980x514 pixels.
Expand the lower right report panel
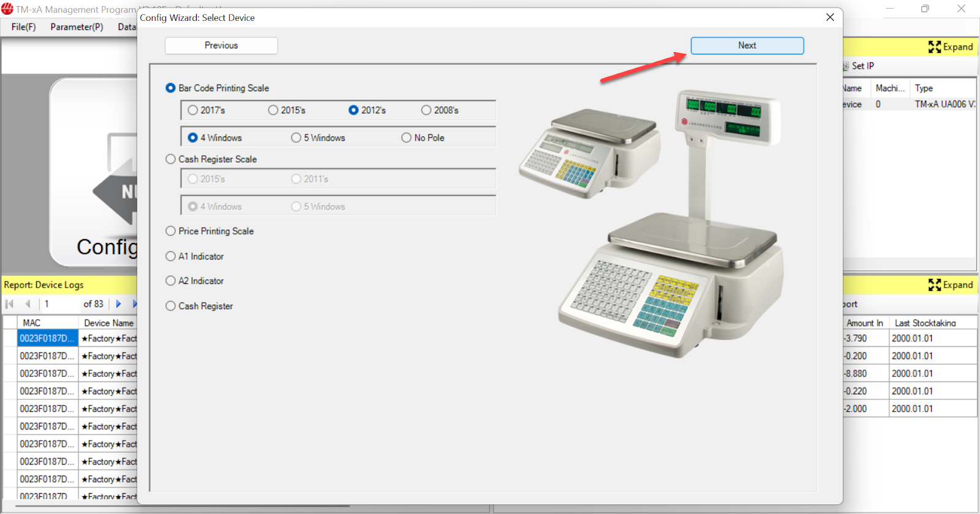point(951,285)
